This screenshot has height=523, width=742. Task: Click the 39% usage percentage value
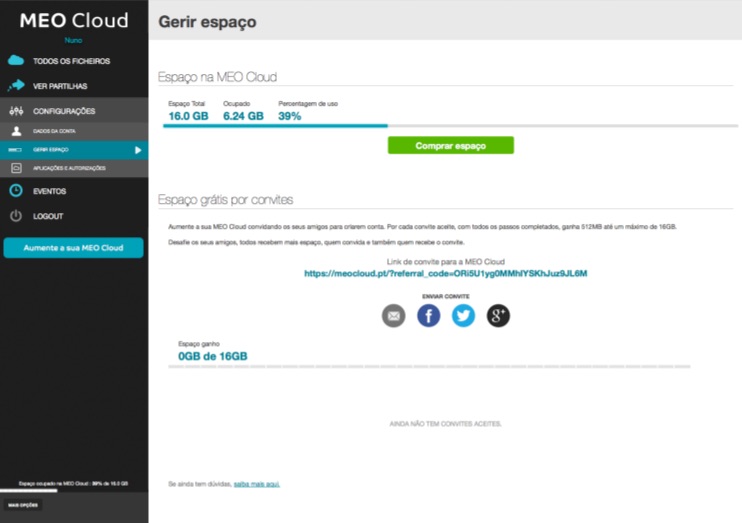tap(290, 116)
